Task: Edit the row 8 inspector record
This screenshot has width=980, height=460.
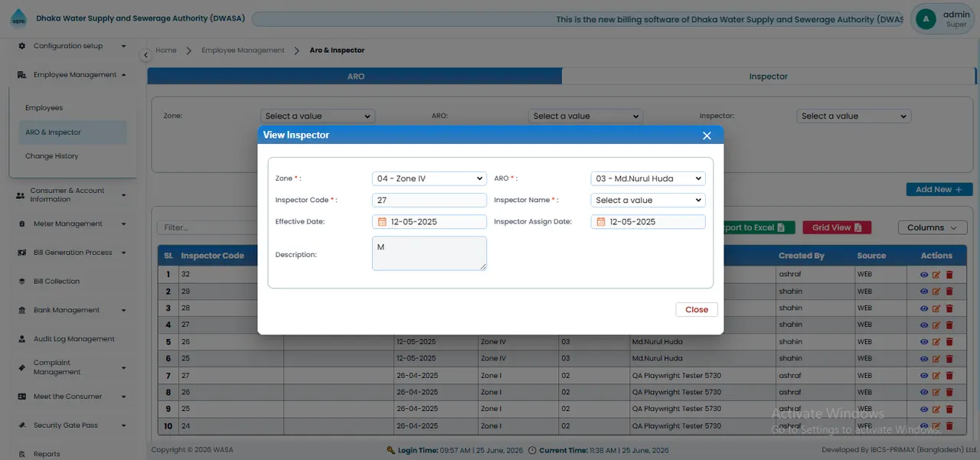Action: coord(936,392)
